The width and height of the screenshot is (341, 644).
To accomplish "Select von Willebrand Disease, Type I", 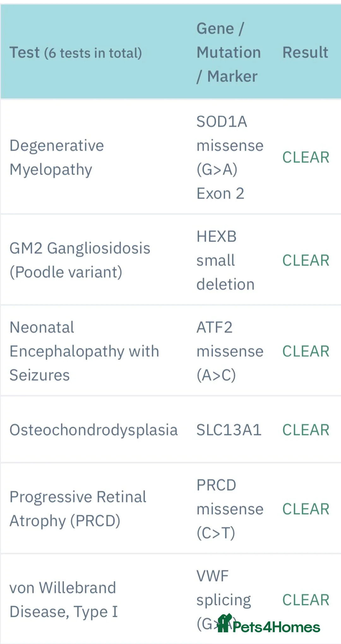I will point(63,599).
